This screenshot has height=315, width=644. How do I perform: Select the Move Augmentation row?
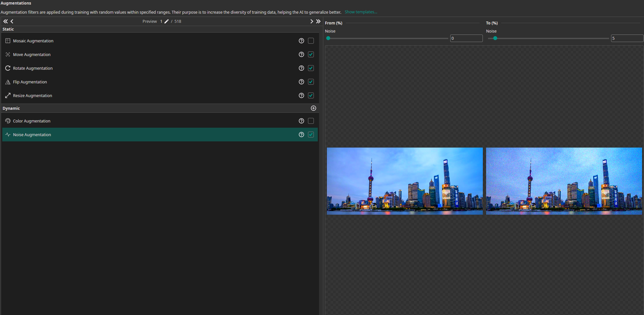(x=130, y=54)
